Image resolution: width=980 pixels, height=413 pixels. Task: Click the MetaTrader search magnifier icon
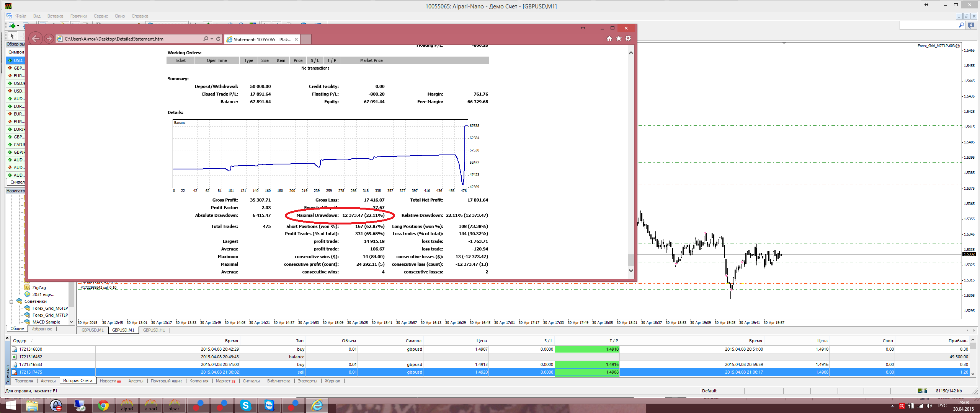961,25
